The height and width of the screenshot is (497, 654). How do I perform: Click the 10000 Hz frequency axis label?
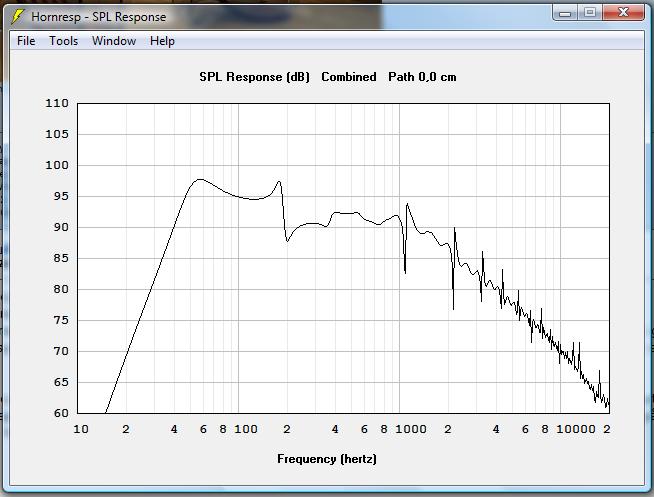pos(576,429)
